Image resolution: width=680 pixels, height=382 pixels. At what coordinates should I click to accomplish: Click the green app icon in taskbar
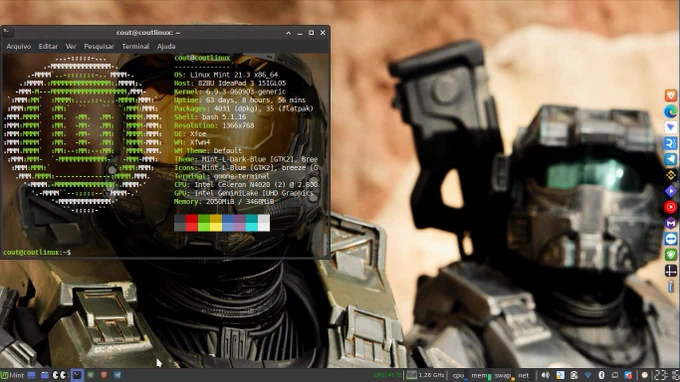[91, 375]
